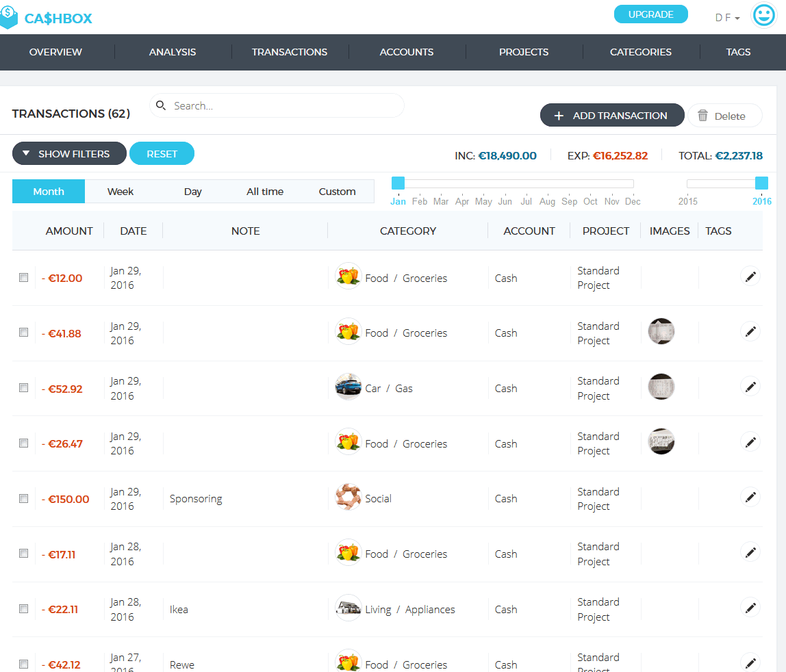Tick the checkbox for Ikea €22.11 transaction
Viewport: 786px width, 672px height.
[x=24, y=608]
